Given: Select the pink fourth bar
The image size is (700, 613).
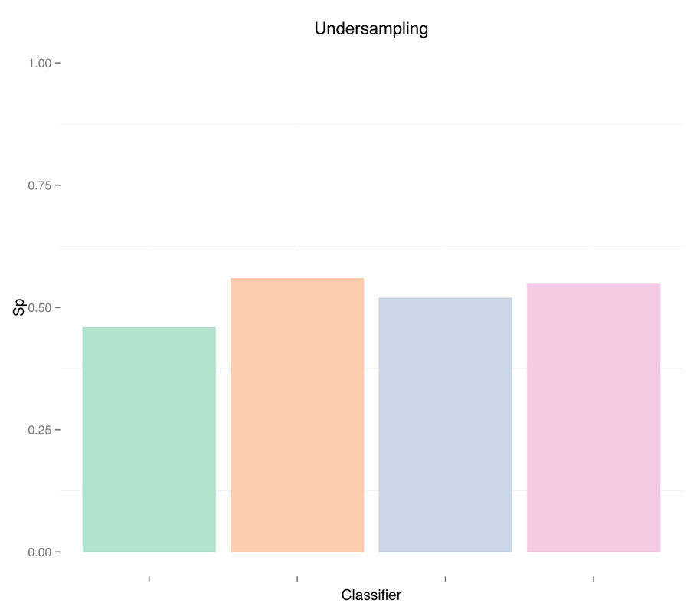Looking at the screenshot, I should [x=594, y=418].
